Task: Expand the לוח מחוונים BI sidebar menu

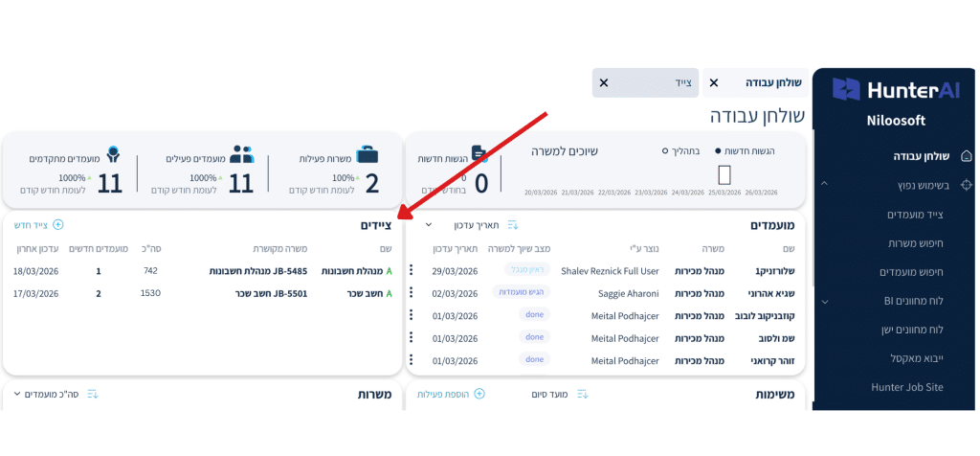Action: click(825, 301)
